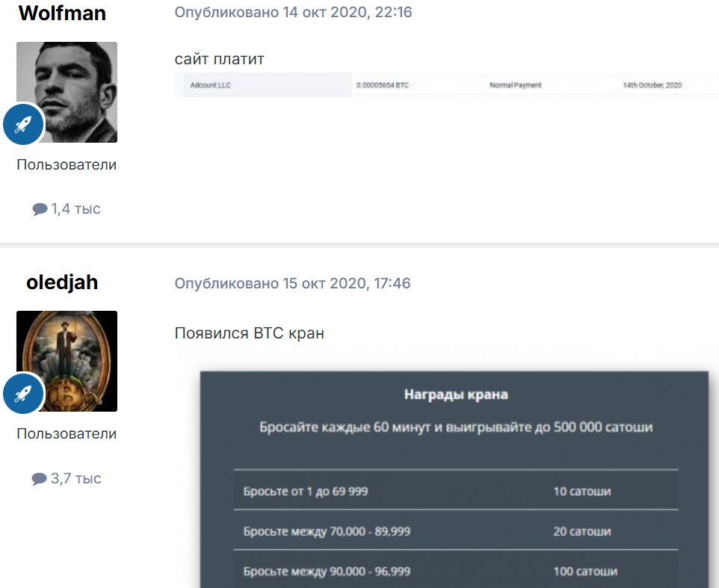
Task: Click the 14 окт 2020, 22:16 post date
Action: point(347,13)
